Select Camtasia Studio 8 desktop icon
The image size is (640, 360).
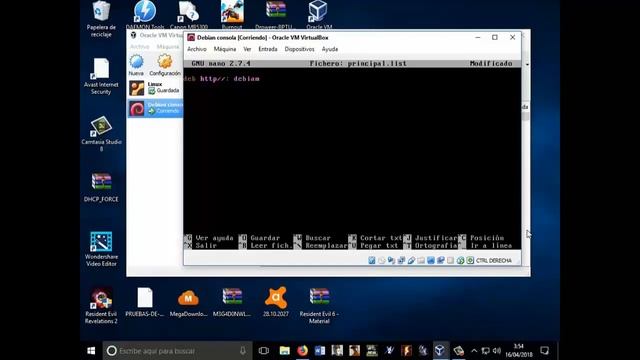click(101, 133)
